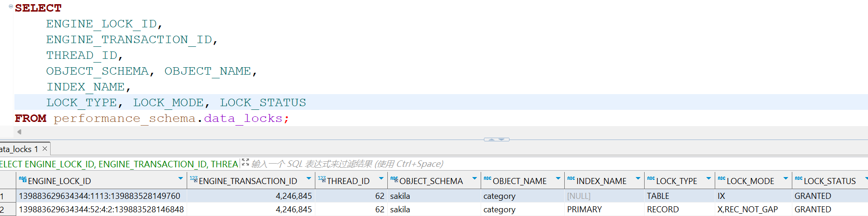The height and width of the screenshot is (216, 868).
Task: Select row number 1 header
Action: (x=8, y=196)
